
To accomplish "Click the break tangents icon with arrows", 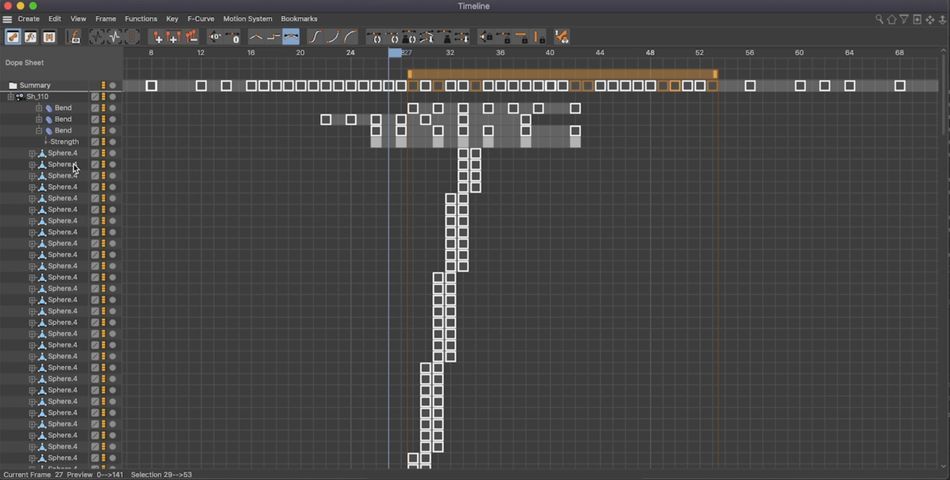I will pyautogui.click(x=428, y=37).
